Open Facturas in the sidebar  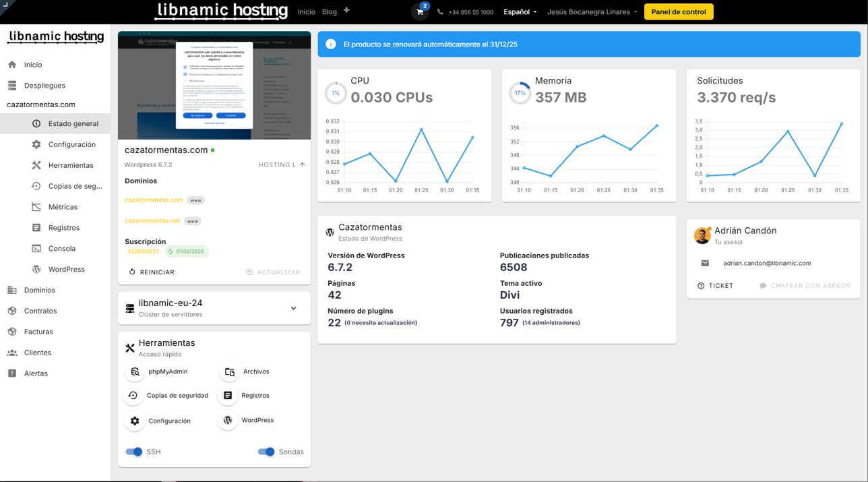coord(38,332)
